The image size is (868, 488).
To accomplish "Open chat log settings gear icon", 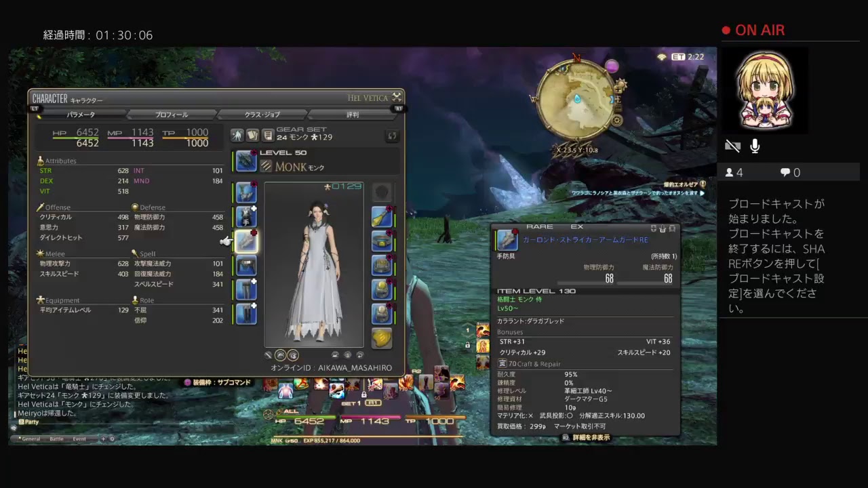I will [112, 439].
